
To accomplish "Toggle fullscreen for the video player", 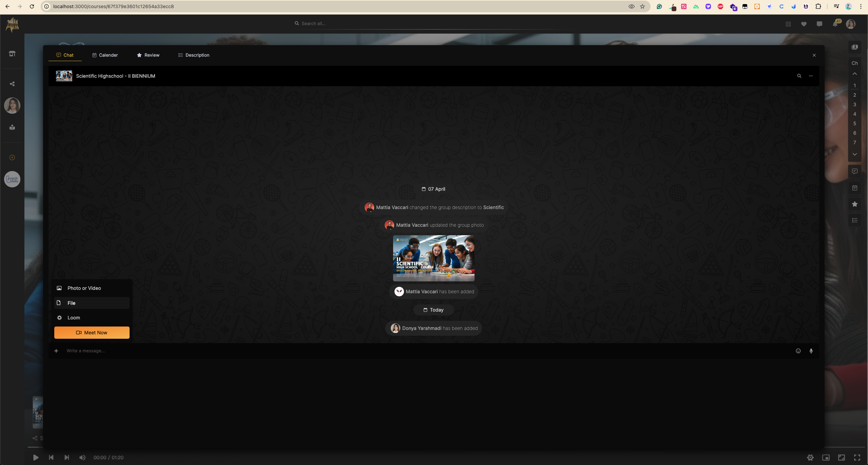I will [857, 458].
